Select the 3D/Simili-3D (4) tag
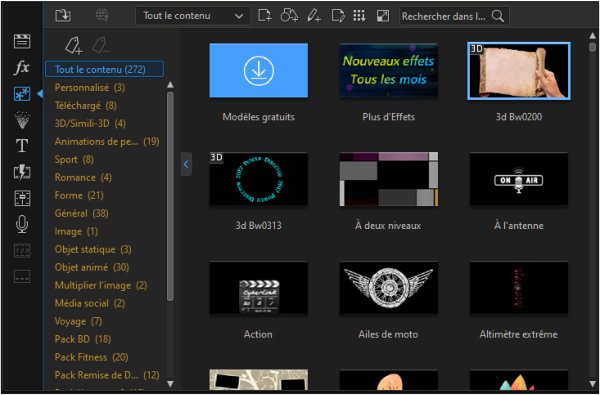The height and width of the screenshot is (395, 600). pyautogui.click(x=90, y=123)
